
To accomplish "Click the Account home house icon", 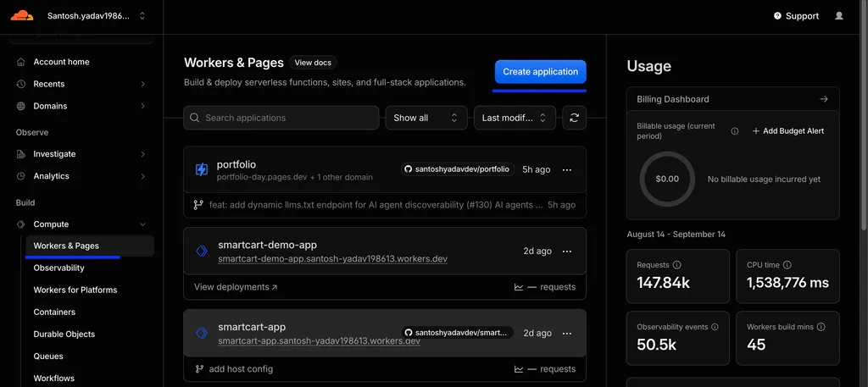I will (x=21, y=62).
